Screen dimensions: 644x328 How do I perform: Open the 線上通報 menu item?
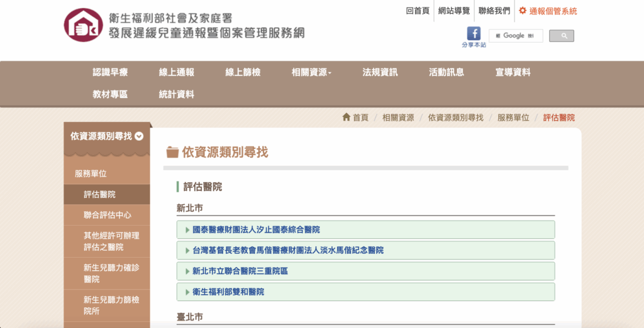[x=177, y=73]
